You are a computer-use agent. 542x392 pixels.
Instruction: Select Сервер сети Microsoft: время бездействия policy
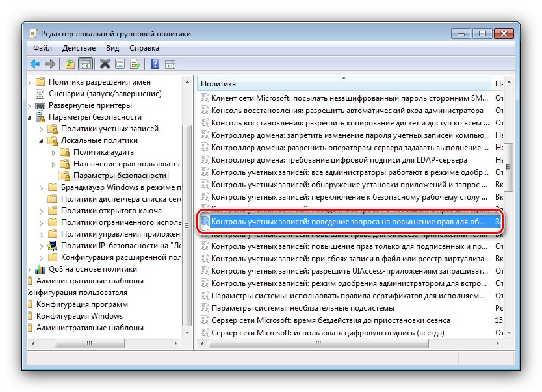tap(330, 320)
